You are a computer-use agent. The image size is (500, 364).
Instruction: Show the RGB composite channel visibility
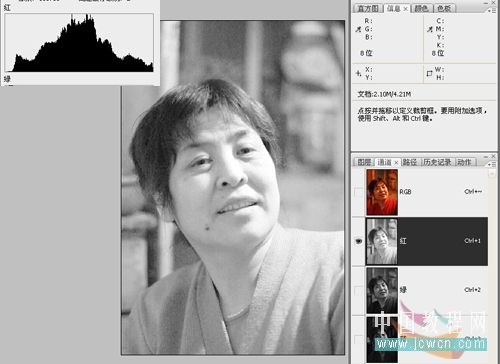click(x=359, y=192)
